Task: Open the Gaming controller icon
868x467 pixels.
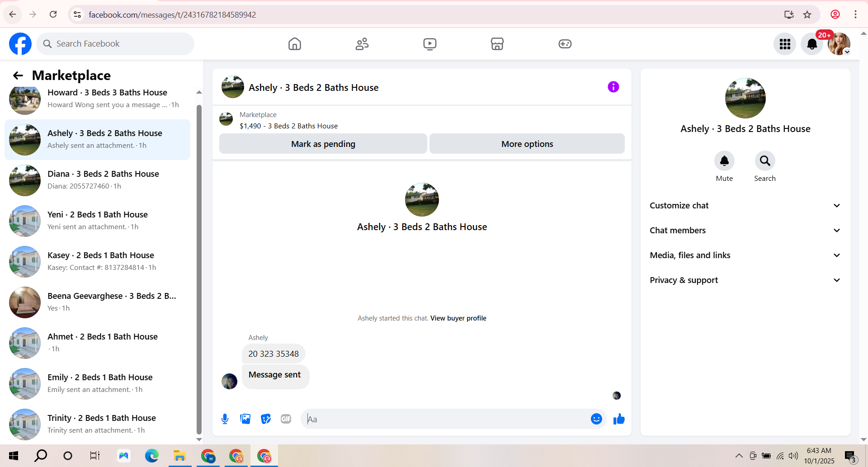Action: tap(565, 44)
